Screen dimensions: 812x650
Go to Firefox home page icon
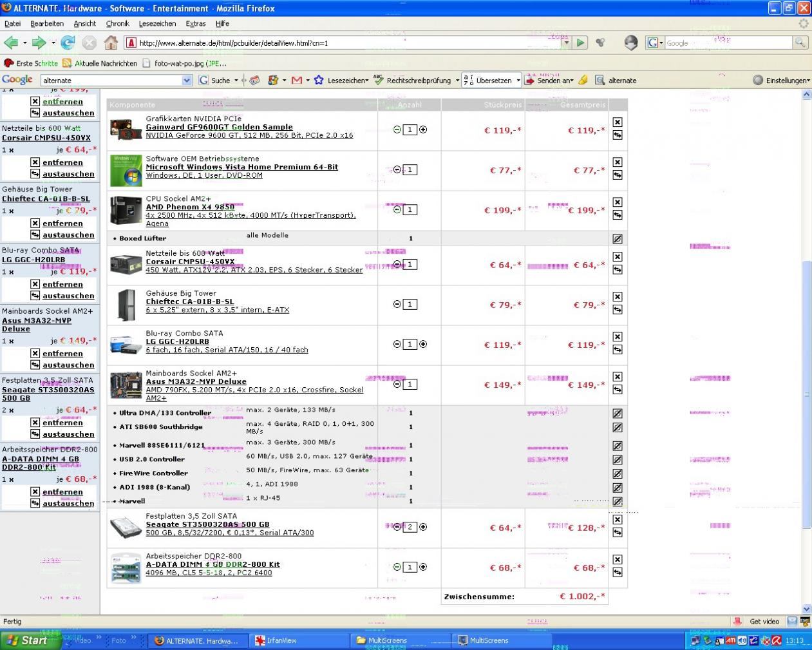[111, 43]
